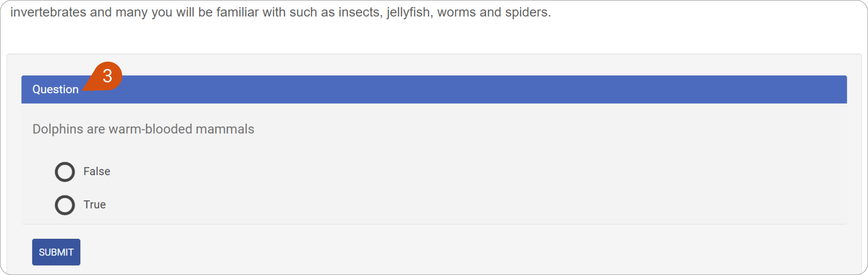Click the "True" answer label

(x=95, y=204)
